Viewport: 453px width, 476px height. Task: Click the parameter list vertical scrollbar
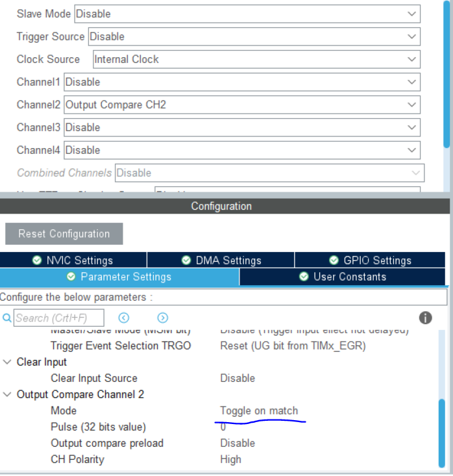tap(442, 433)
